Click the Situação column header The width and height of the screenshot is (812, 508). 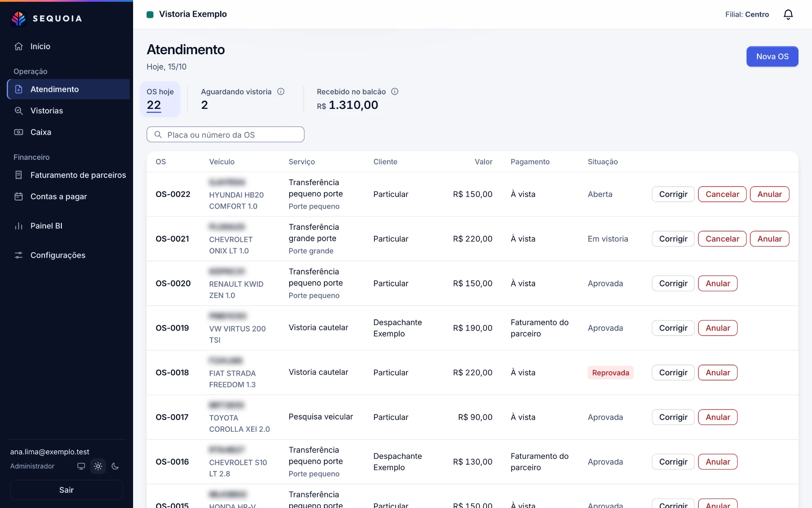(603, 162)
